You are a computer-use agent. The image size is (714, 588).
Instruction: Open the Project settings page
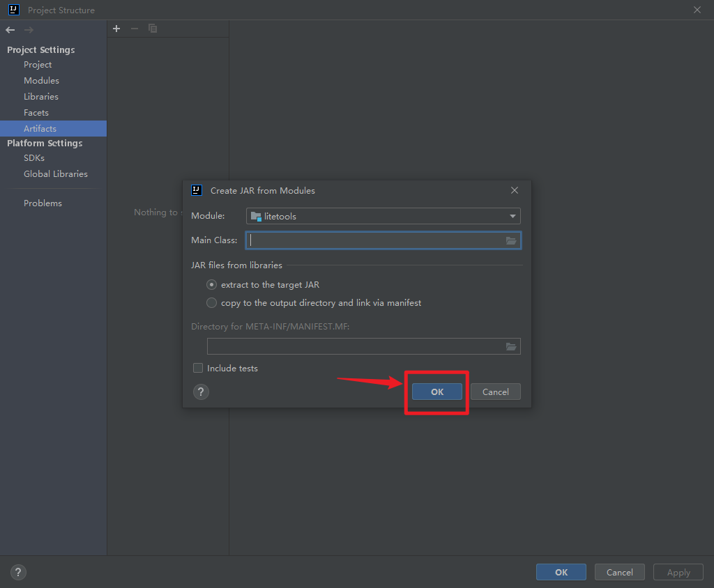[38, 65]
